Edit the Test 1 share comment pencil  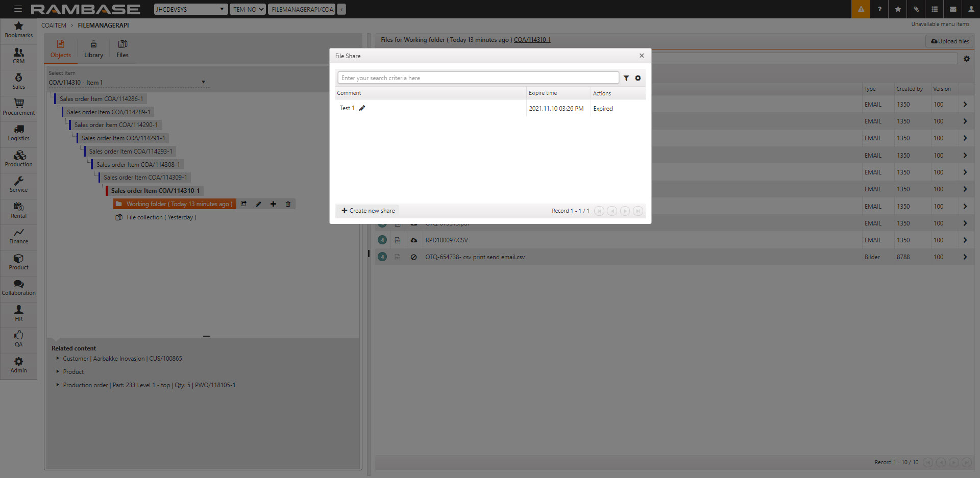tap(362, 108)
